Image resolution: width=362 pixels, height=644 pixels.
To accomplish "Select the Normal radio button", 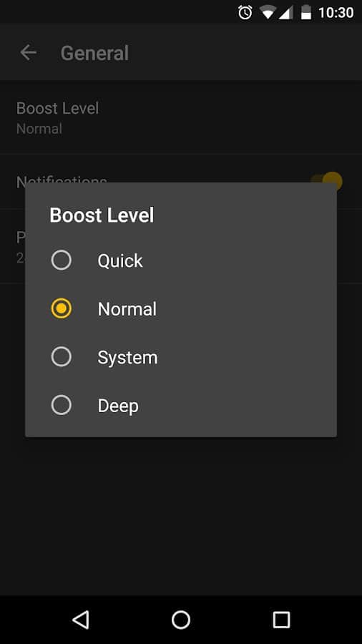I will (61, 308).
